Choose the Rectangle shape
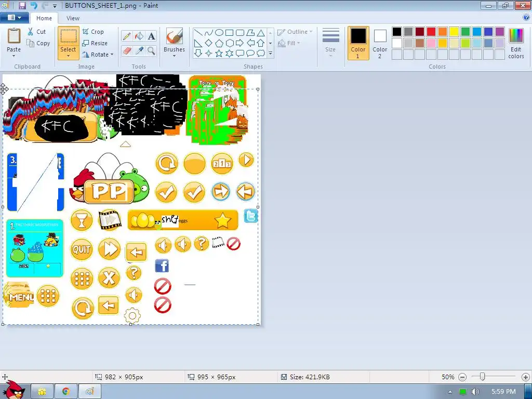The width and height of the screenshot is (532, 399). (229, 33)
